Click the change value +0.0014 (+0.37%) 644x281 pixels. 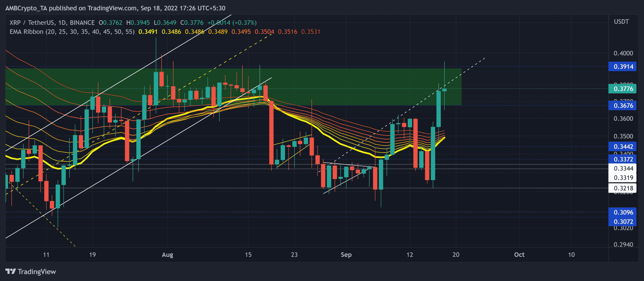pyautogui.click(x=232, y=23)
